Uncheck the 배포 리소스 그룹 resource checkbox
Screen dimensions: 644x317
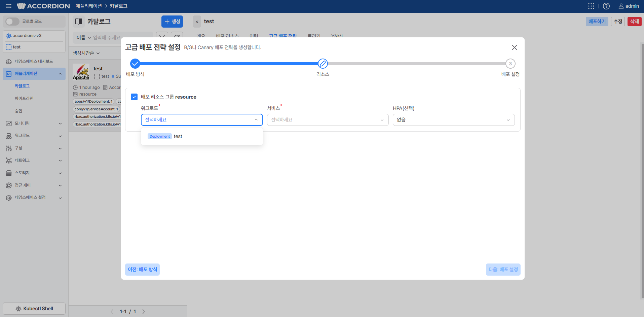click(134, 97)
